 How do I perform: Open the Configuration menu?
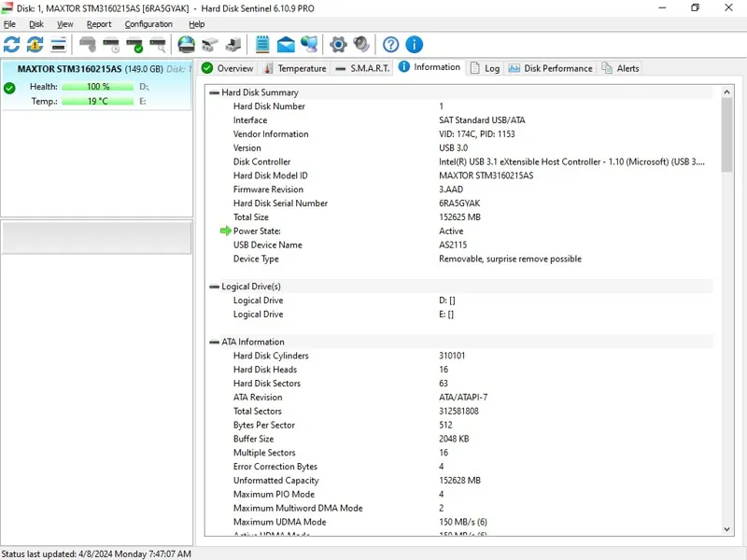tap(148, 24)
